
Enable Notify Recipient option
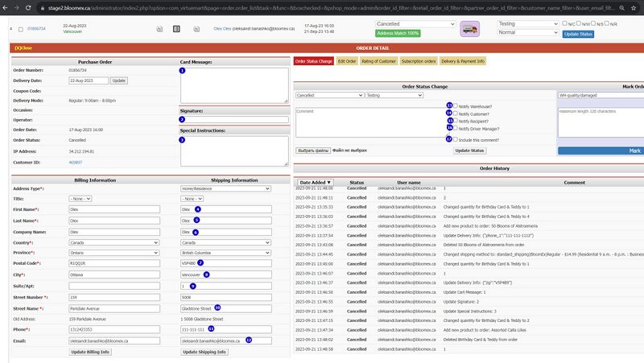click(x=456, y=121)
